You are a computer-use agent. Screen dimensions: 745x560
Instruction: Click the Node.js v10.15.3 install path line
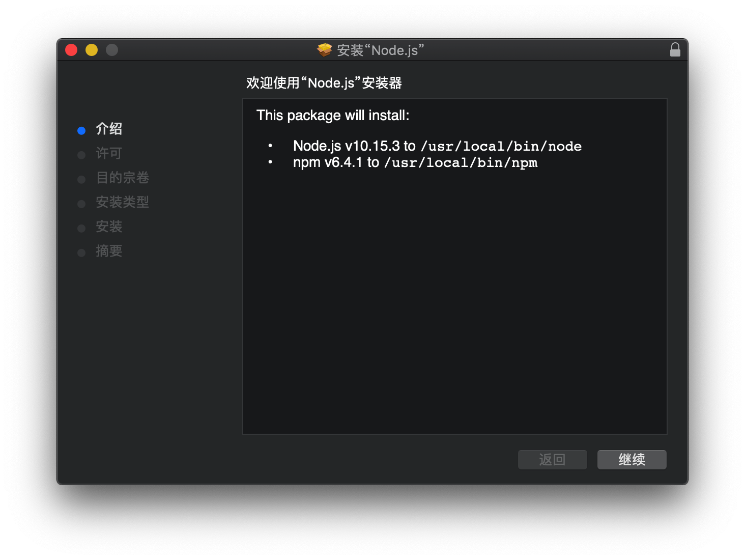coord(437,146)
